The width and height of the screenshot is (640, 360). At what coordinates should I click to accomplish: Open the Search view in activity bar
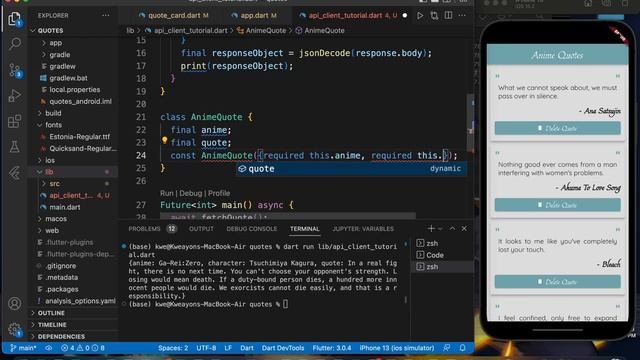pyautogui.click(x=15, y=44)
